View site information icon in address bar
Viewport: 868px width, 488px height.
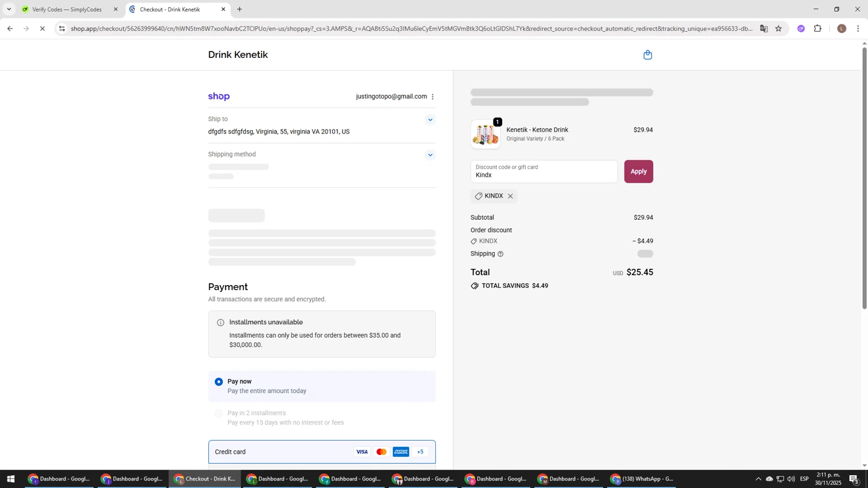click(62, 28)
